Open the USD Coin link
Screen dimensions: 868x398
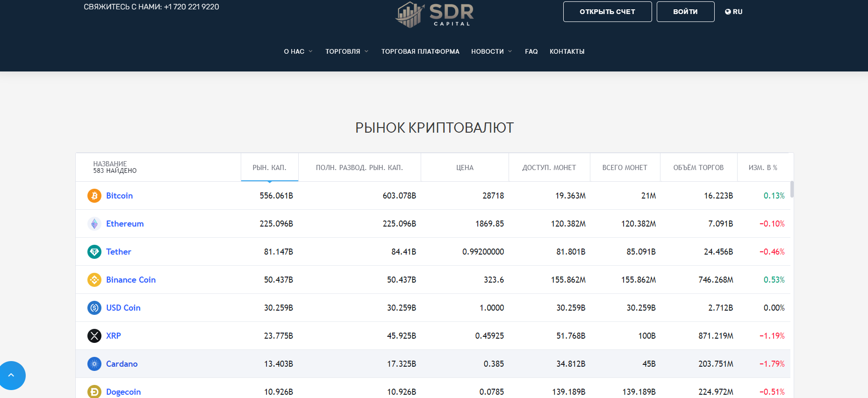[x=123, y=308]
